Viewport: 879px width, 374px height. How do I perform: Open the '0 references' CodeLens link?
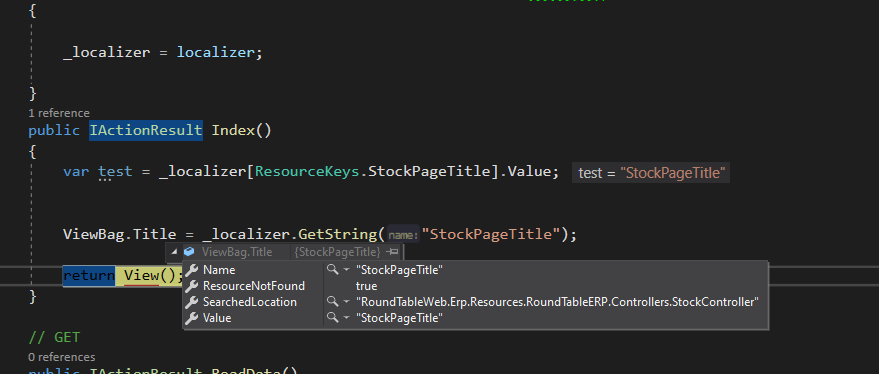[x=62, y=357]
